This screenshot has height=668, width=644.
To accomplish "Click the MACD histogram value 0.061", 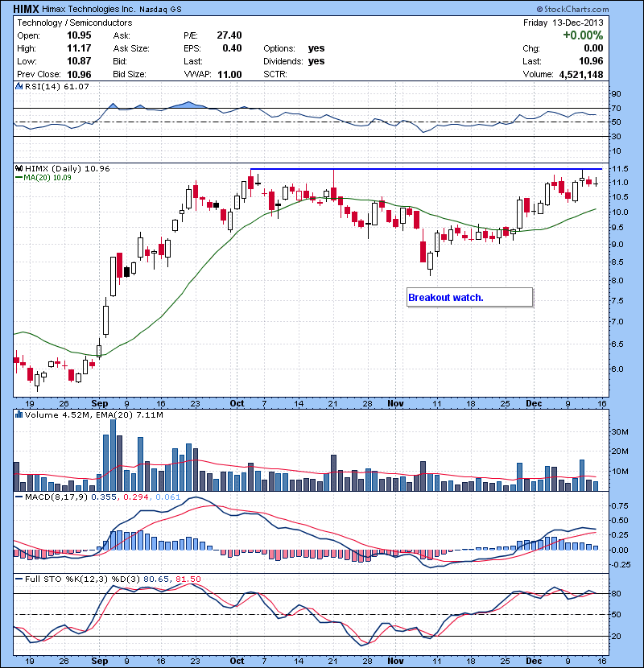I will coord(168,497).
